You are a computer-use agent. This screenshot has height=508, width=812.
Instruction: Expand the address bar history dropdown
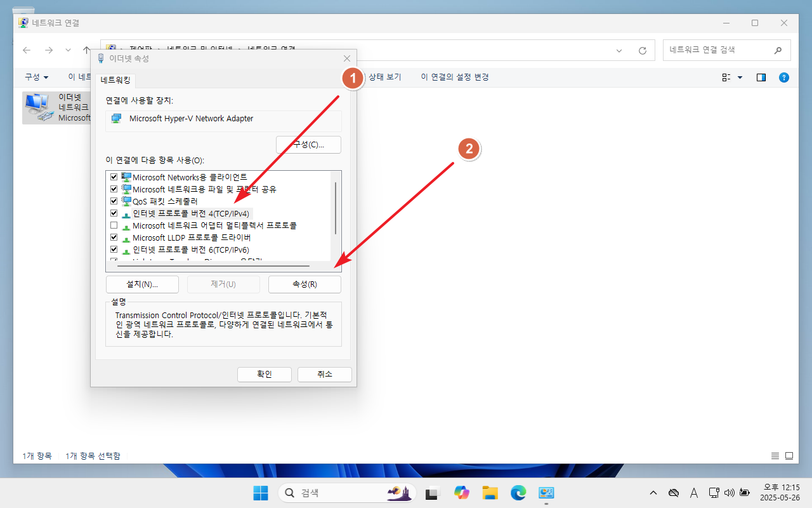619,50
